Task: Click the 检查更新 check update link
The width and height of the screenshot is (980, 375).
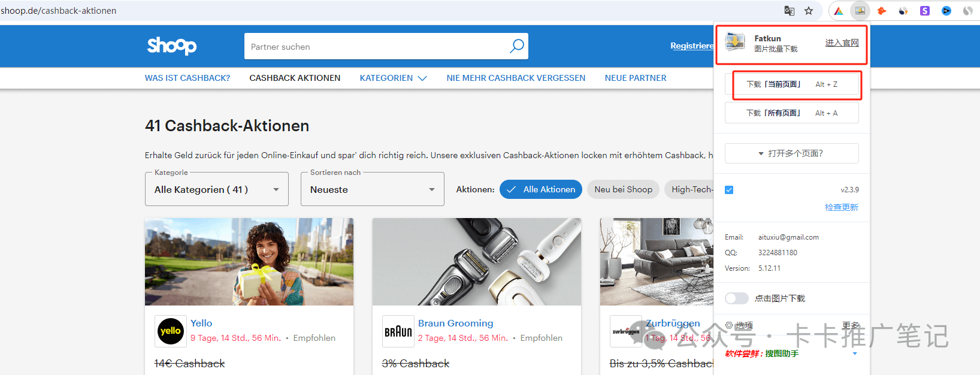Action: 842,207
